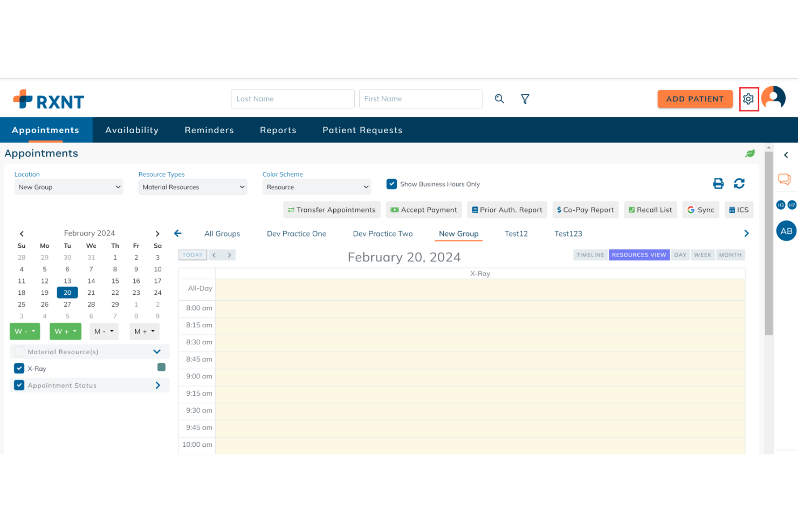
Task: Toggle Show Business Hours Only checkbox
Action: (x=391, y=184)
